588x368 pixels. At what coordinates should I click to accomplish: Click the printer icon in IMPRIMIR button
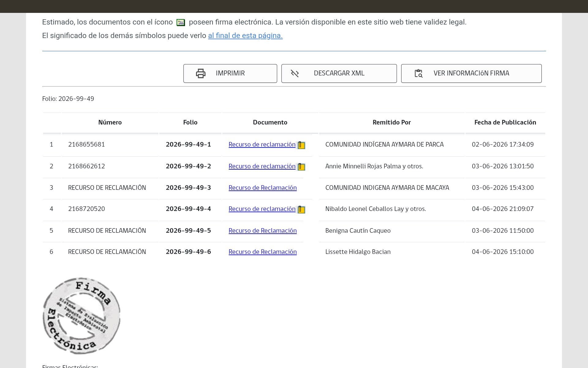[201, 73]
